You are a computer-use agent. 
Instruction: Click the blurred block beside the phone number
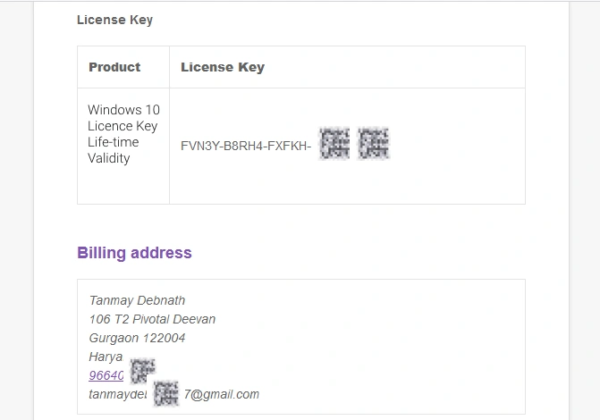click(x=143, y=371)
